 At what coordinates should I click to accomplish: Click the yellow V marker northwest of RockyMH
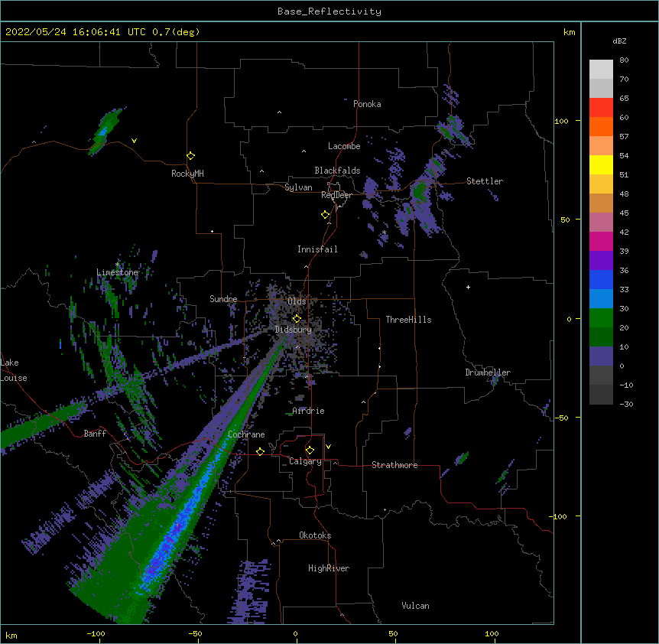134,141
